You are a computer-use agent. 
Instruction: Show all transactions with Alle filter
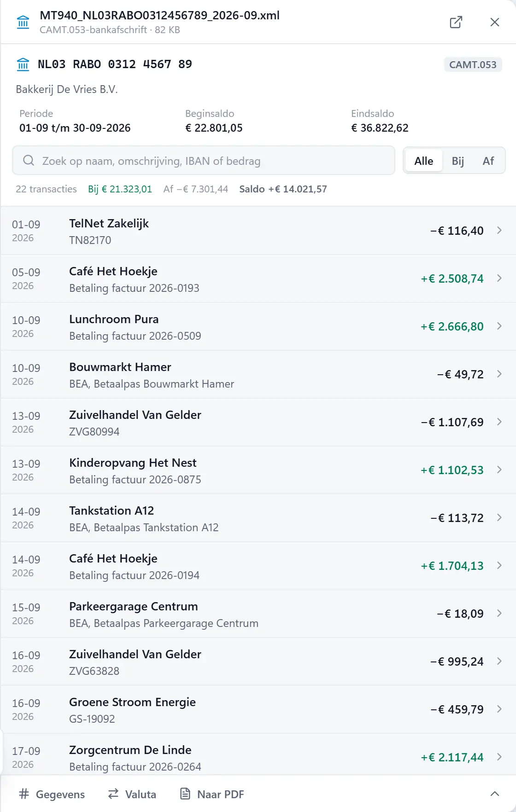click(424, 161)
